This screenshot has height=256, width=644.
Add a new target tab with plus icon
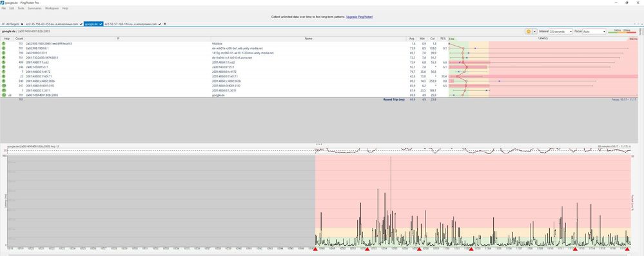(x=165, y=24)
